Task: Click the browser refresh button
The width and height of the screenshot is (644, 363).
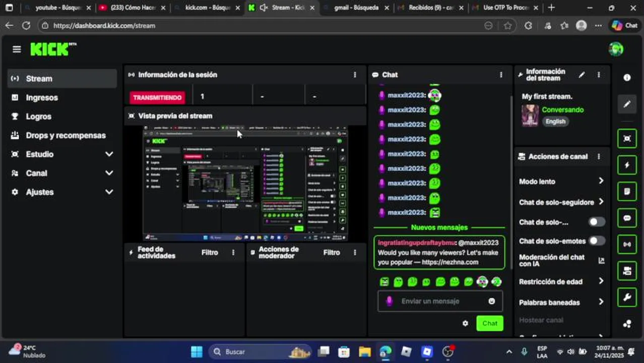Action: click(x=26, y=26)
